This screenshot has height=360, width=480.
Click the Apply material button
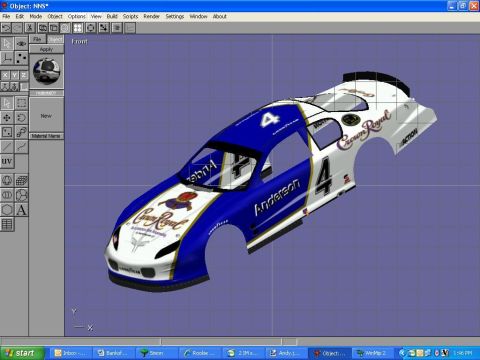[46, 49]
